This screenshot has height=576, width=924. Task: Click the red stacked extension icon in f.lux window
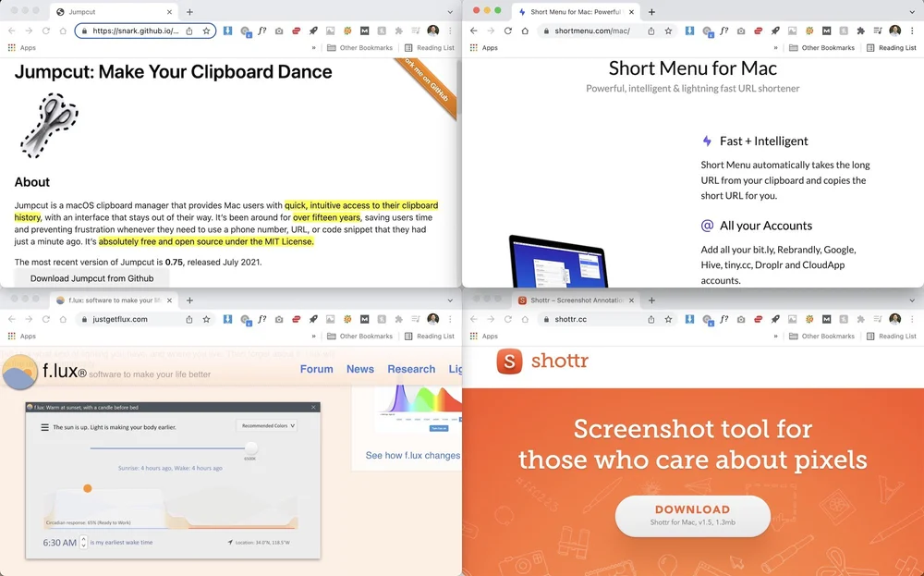(x=296, y=319)
